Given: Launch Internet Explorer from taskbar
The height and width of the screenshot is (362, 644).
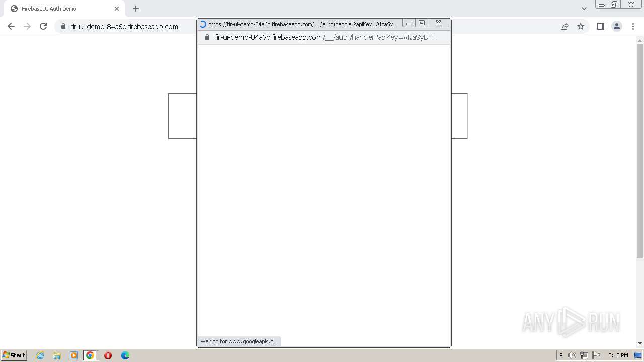Looking at the screenshot, I should (40, 355).
